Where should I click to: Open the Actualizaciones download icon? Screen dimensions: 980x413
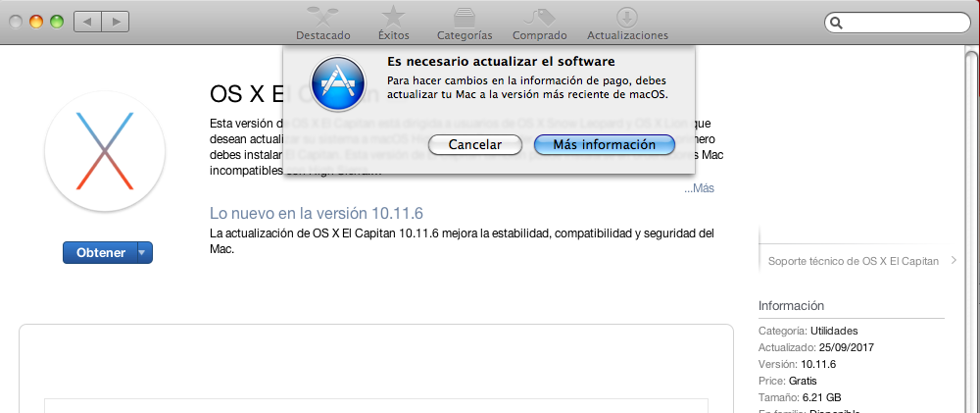627,17
